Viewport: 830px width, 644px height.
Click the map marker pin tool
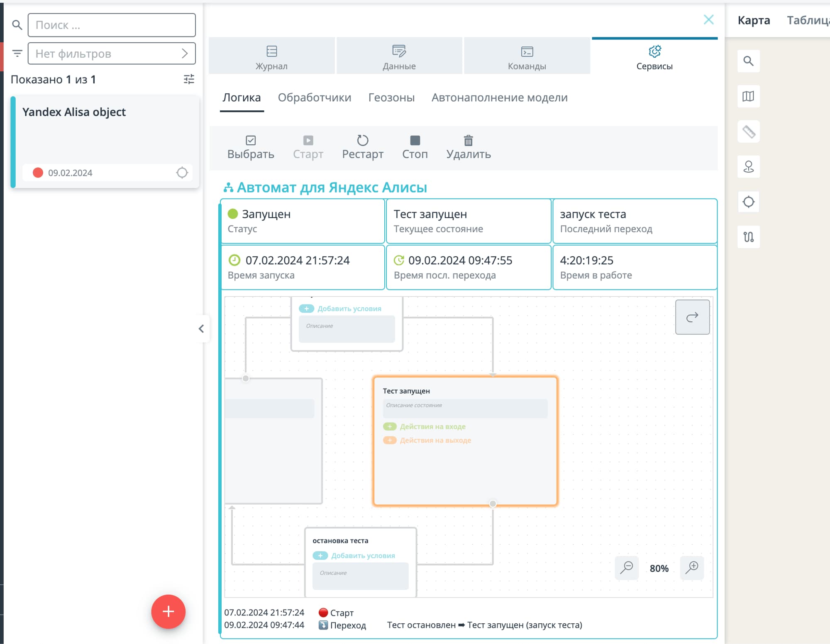click(x=748, y=167)
